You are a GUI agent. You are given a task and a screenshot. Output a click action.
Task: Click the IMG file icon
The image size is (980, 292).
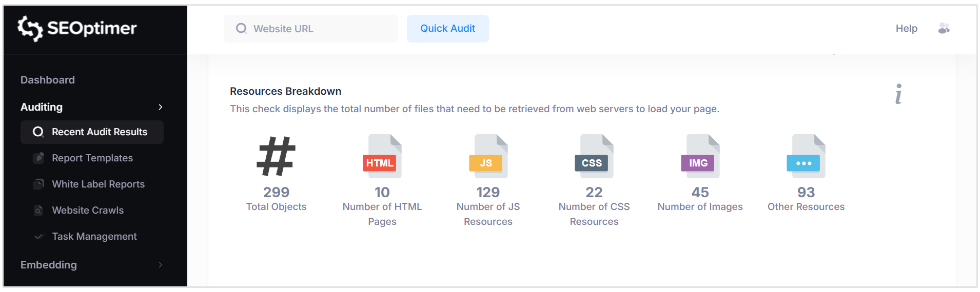coord(700,156)
